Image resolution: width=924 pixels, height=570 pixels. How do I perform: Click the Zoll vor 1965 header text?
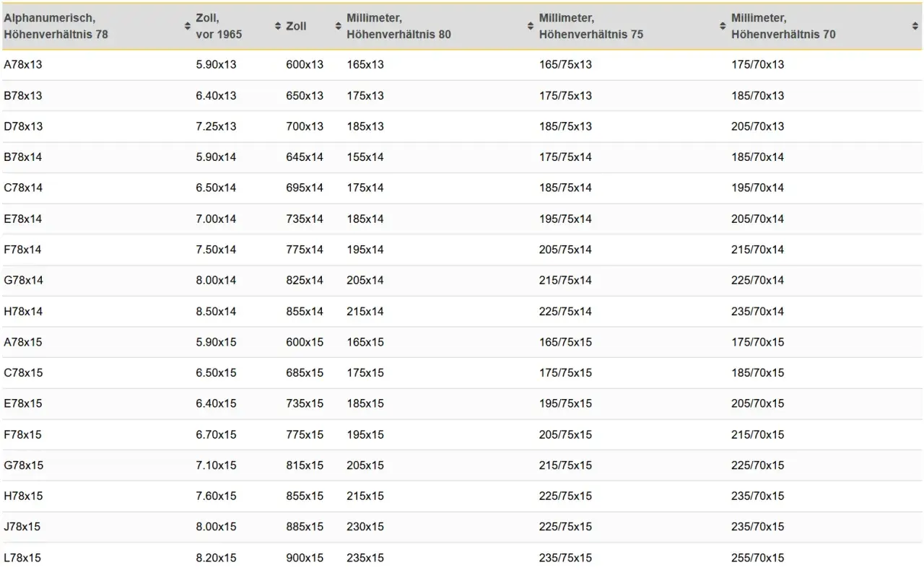219,26
